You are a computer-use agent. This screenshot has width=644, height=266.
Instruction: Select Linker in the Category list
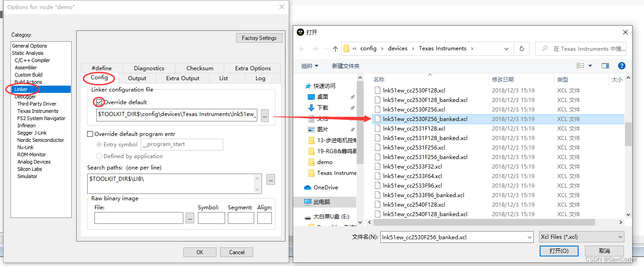click(41, 89)
